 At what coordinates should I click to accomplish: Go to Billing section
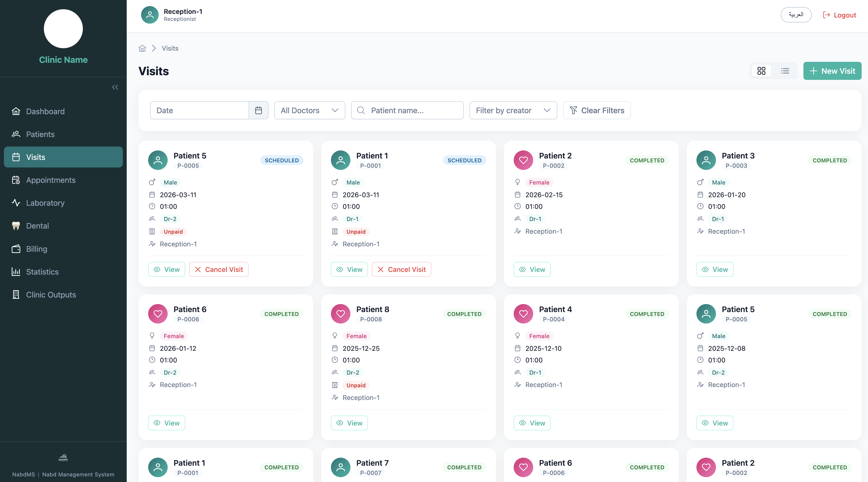tap(63, 249)
